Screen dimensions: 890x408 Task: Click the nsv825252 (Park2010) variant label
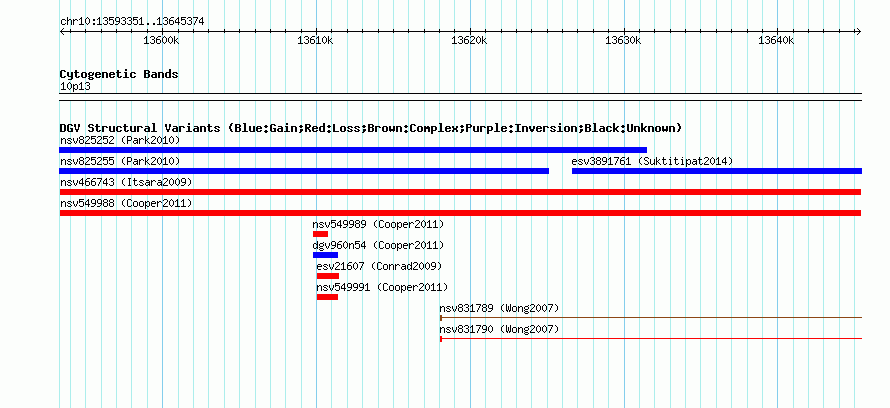pos(120,140)
